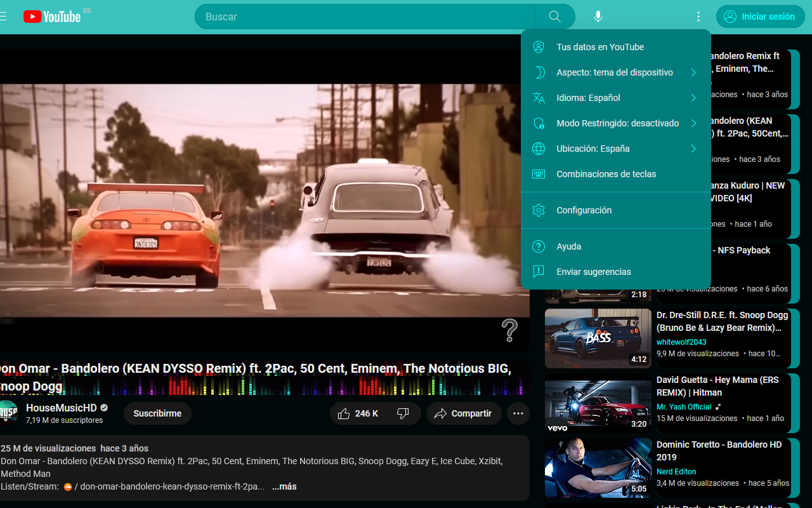This screenshot has height=508, width=812.
Task: Expand Modo Restringido: desactivado arrow
Action: (693, 123)
